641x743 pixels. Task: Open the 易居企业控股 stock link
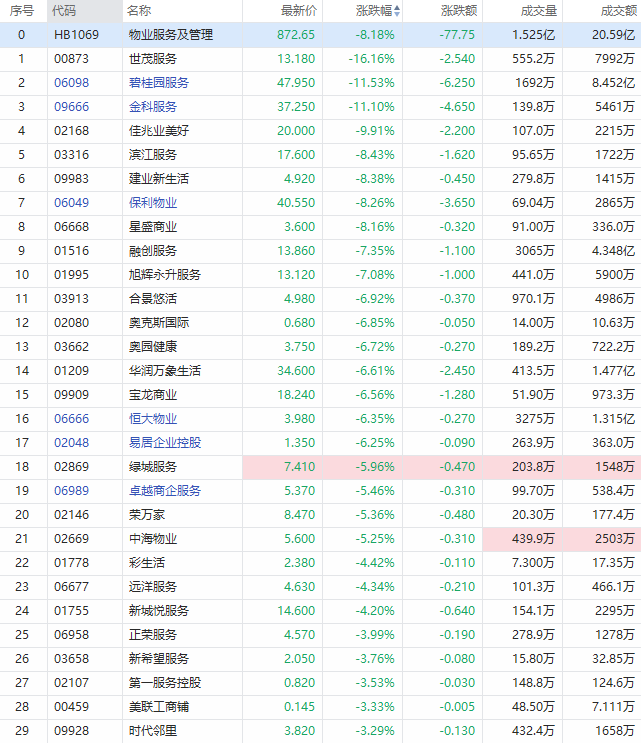pos(165,443)
